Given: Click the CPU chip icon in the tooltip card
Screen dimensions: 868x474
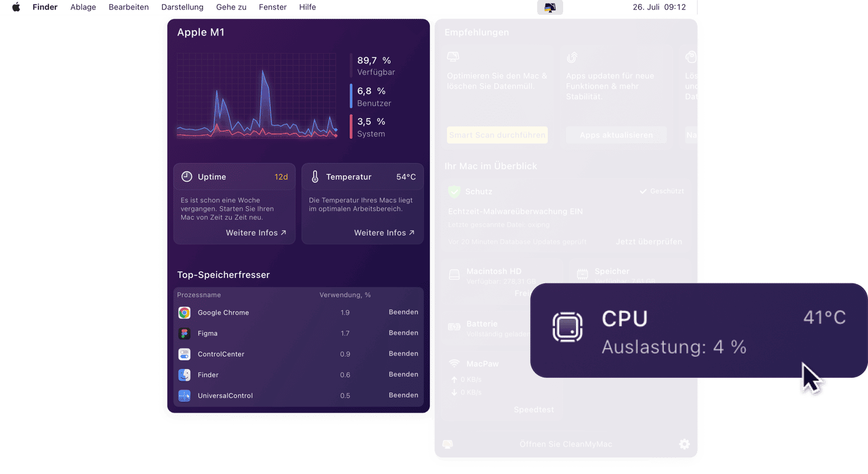Looking at the screenshot, I should [x=567, y=327].
